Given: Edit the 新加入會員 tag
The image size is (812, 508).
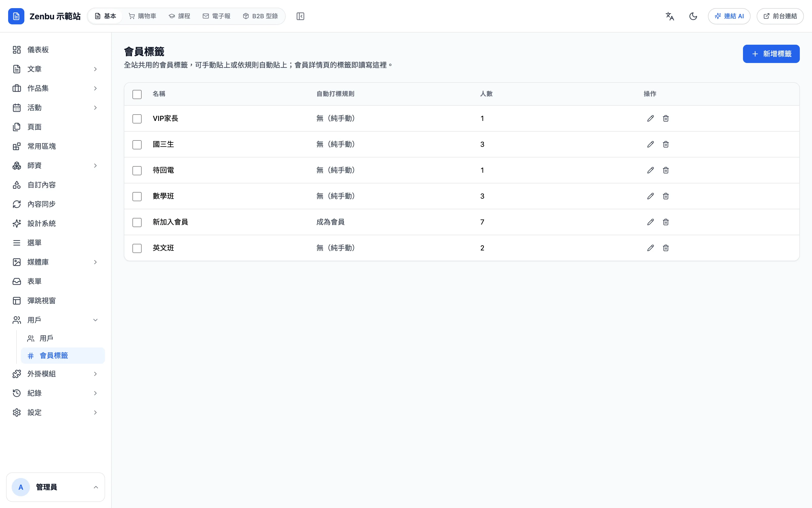Looking at the screenshot, I should (x=650, y=222).
